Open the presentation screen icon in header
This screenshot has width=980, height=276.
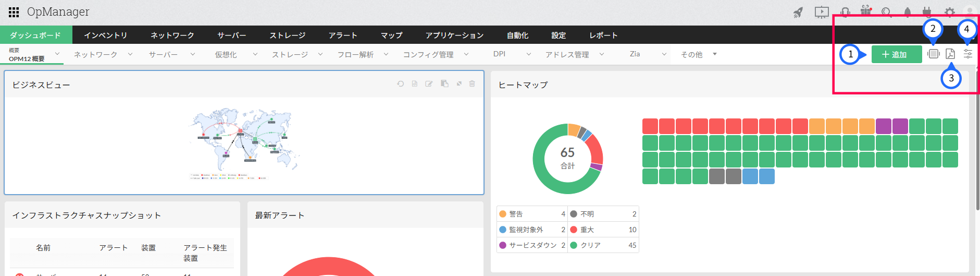click(x=822, y=12)
